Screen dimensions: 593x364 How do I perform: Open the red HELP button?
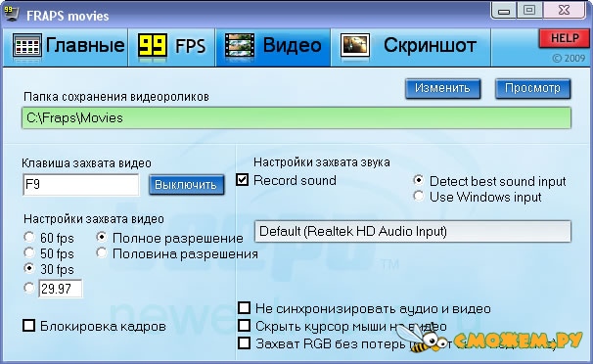(x=565, y=38)
